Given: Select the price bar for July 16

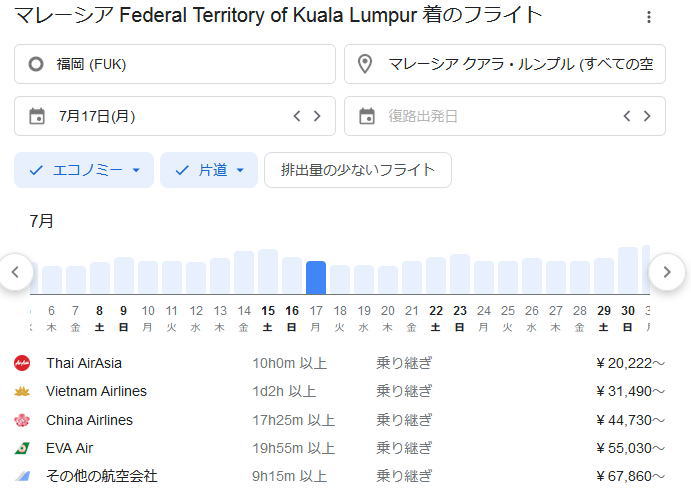Looking at the screenshot, I should 292,276.
